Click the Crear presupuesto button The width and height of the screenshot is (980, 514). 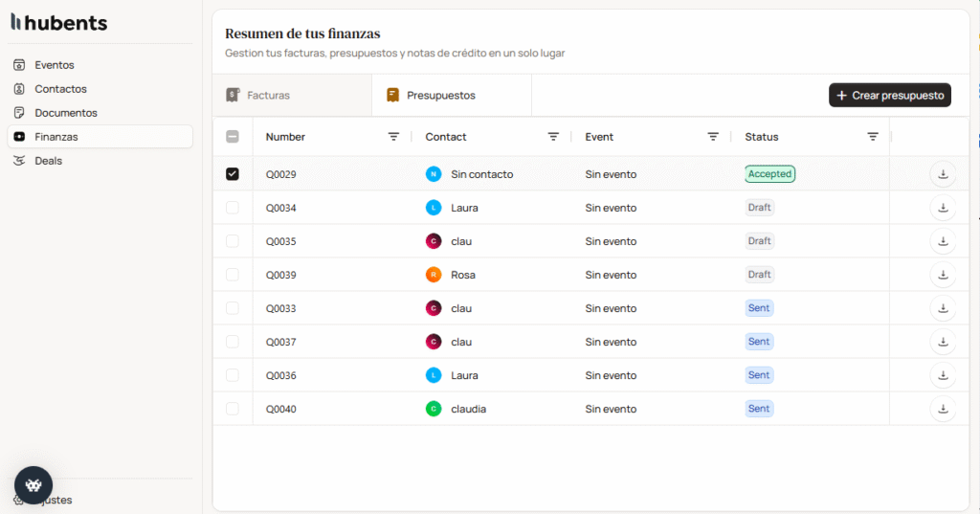point(889,96)
